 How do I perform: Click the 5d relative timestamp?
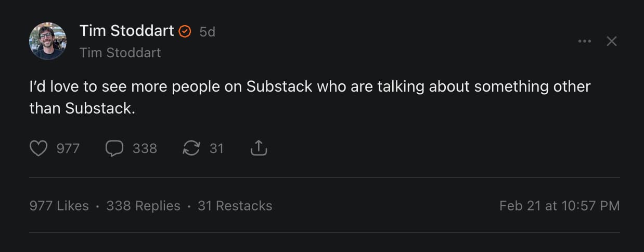[207, 32]
